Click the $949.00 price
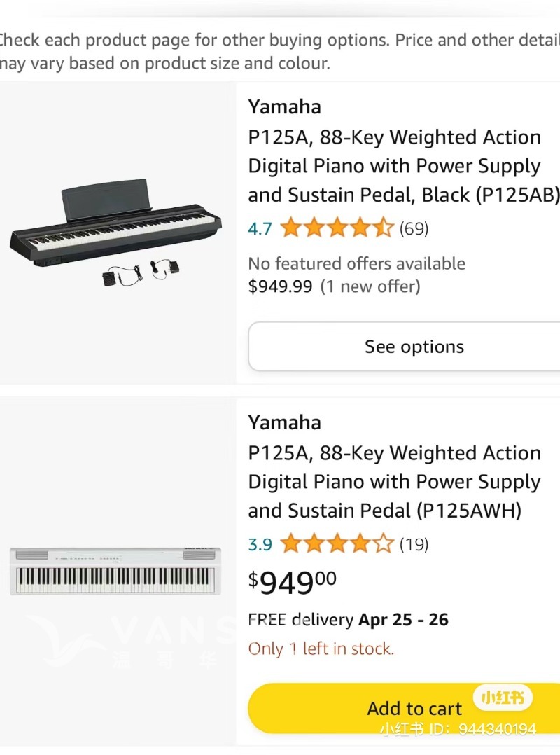Screen dimensions: 560x755 (x=293, y=581)
